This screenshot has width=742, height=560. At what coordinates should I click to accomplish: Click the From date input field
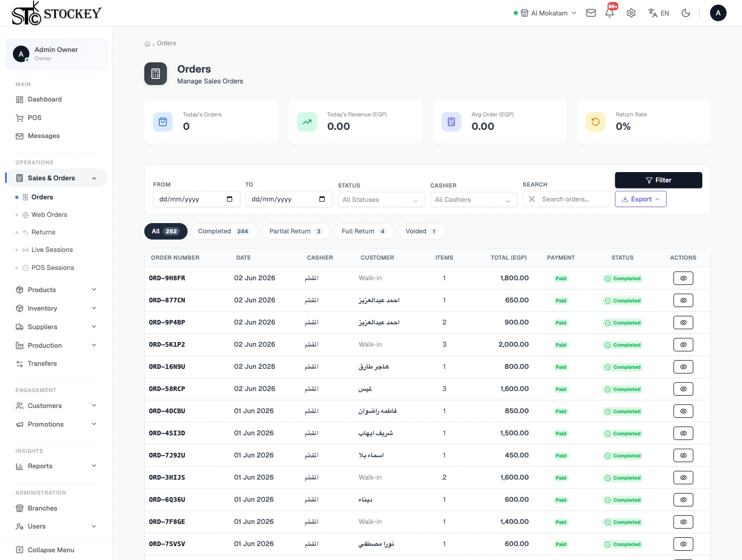(x=196, y=199)
